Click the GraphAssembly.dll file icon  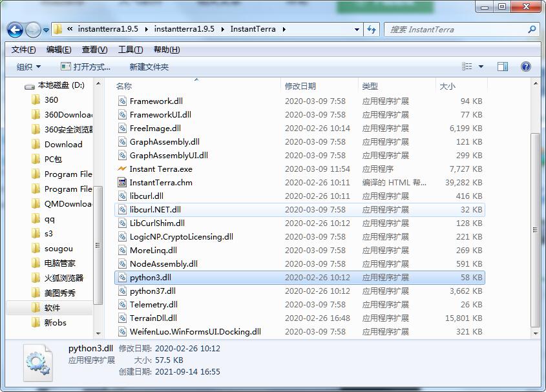tap(122, 142)
